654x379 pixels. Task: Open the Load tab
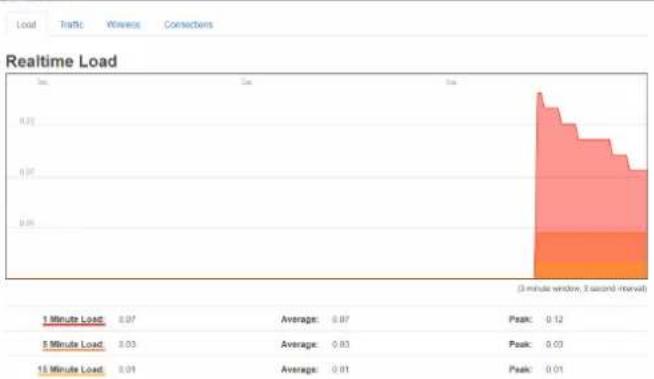pos(26,25)
